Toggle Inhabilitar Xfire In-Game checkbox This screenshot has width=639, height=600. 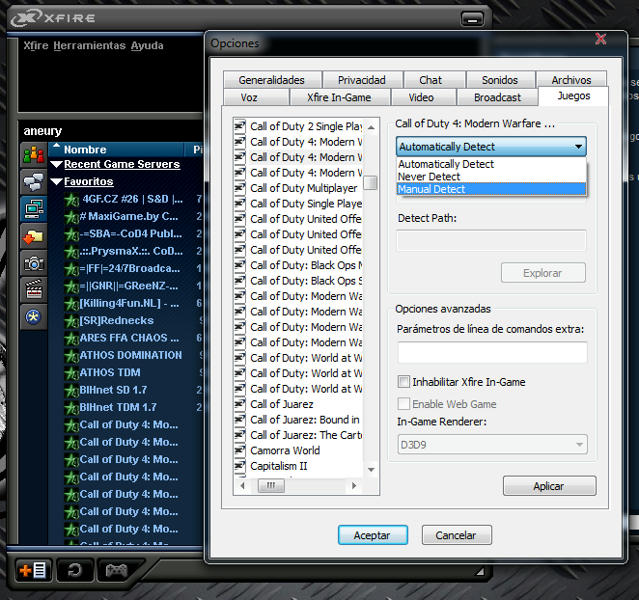[403, 382]
